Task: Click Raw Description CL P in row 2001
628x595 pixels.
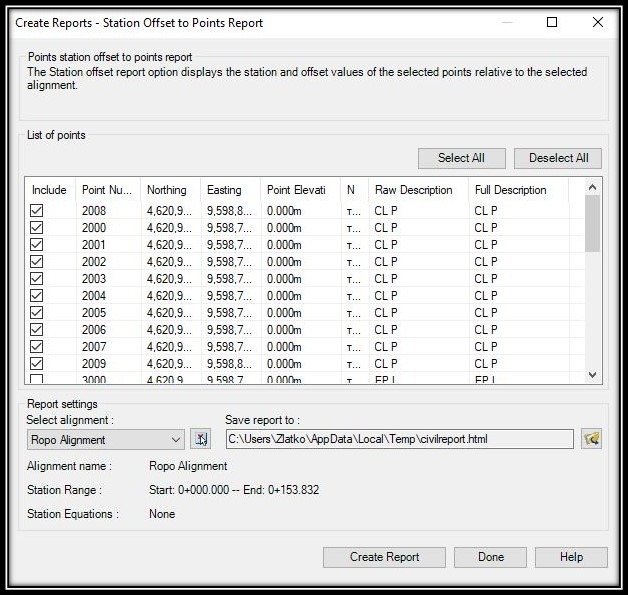Action: 386,245
